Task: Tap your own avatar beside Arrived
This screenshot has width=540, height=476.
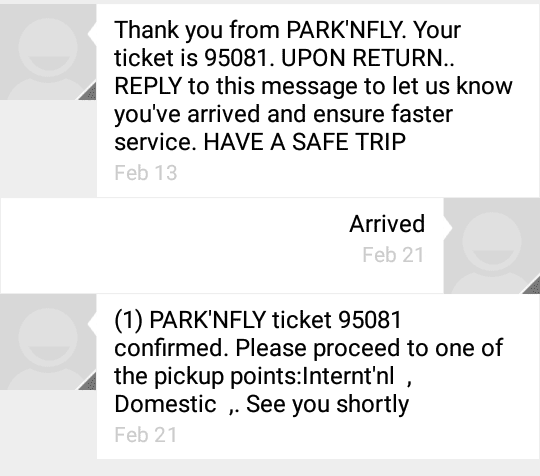Action: coord(492,246)
